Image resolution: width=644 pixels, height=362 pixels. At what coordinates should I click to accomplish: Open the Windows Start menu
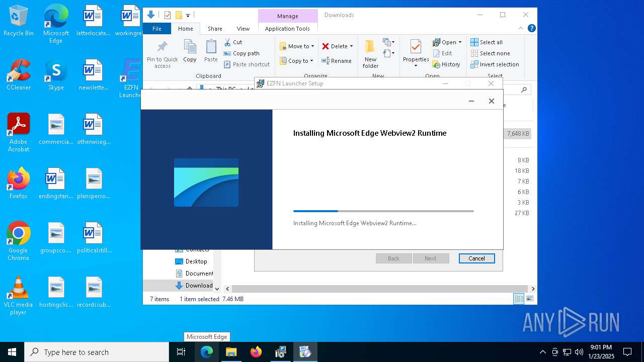(12, 352)
